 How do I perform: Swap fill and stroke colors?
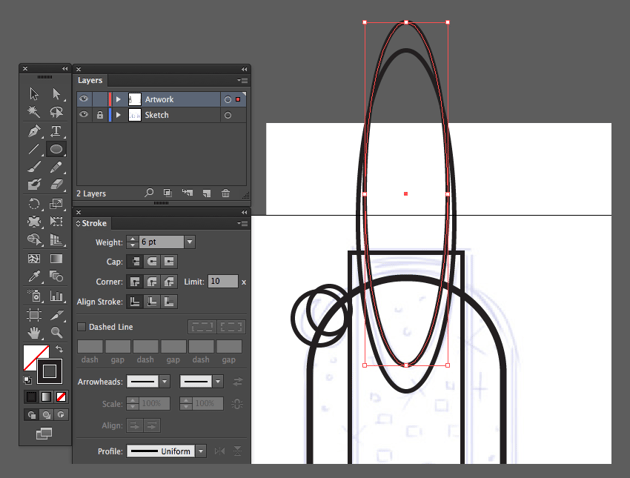point(59,349)
